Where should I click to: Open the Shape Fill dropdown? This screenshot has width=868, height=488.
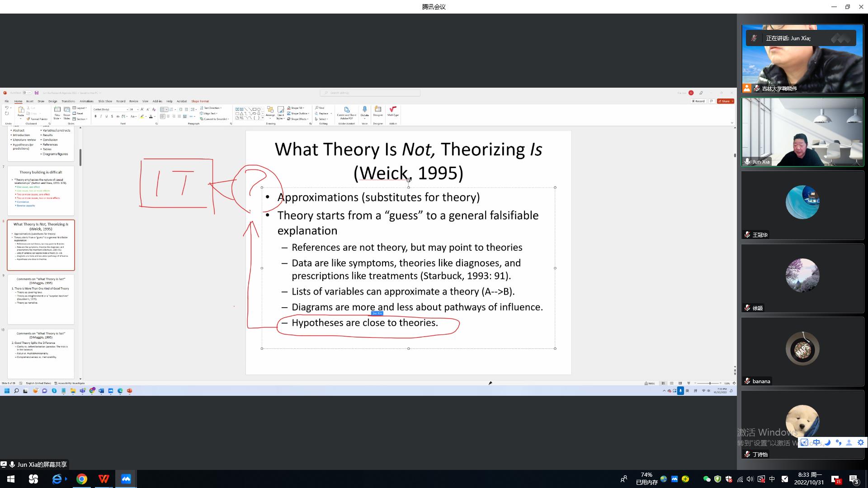click(x=297, y=108)
